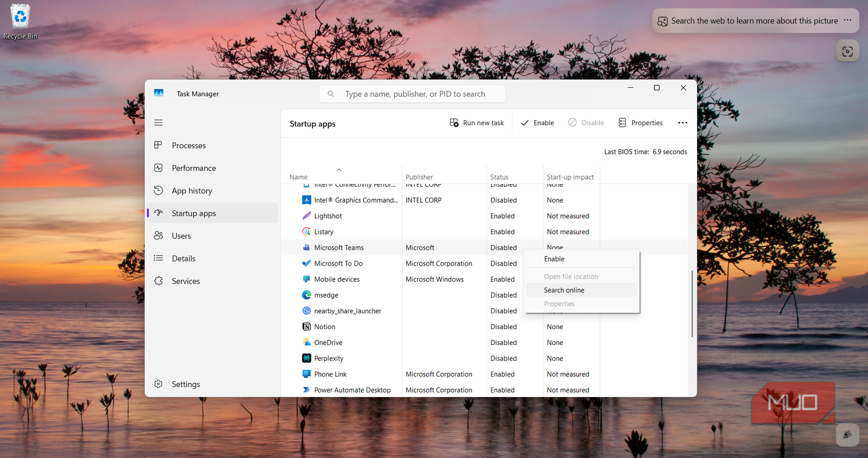Screen dimensions: 868x458
Task: Select the Lightshot feather icon
Action: point(306,216)
